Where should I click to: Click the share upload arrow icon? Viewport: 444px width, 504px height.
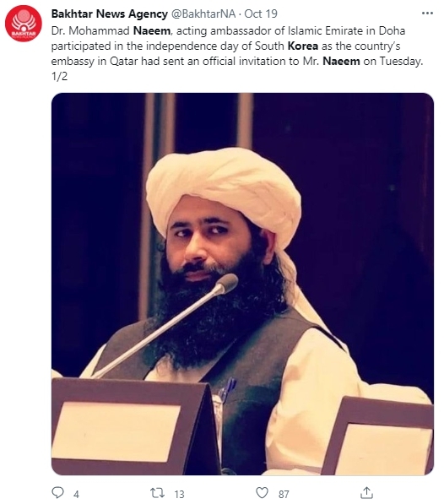(x=366, y=492)
